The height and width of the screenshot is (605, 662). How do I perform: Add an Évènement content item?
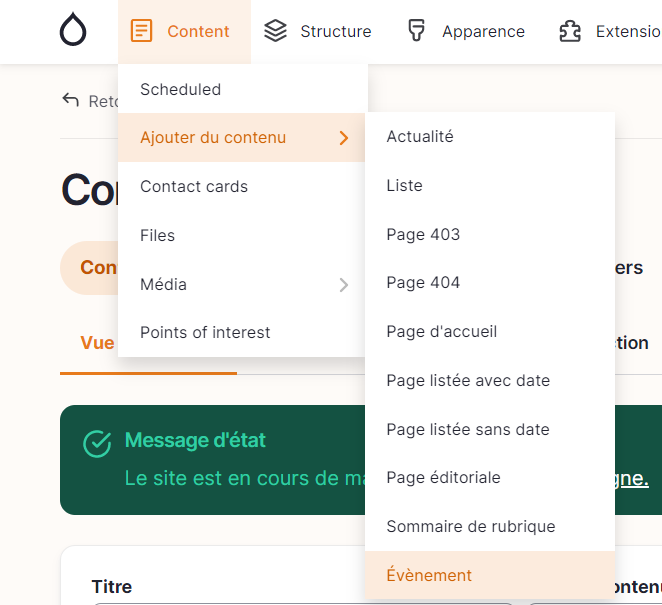coord(429,576)
